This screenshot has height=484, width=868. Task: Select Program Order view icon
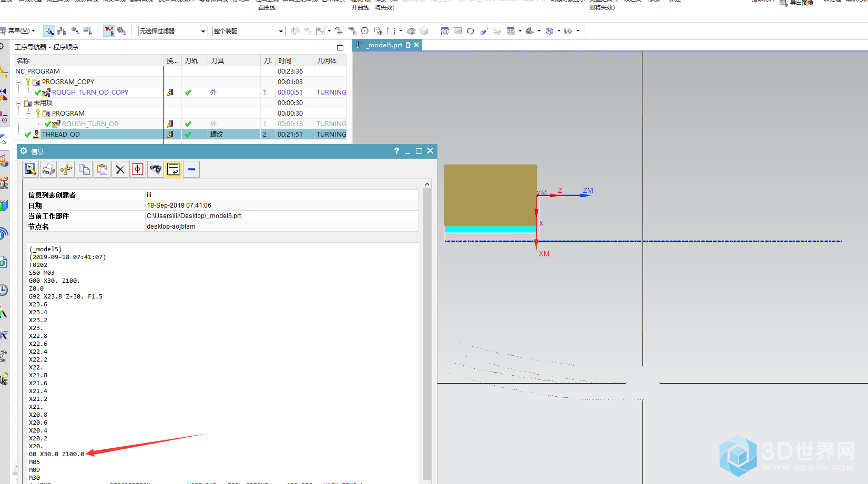coord(49,31)
